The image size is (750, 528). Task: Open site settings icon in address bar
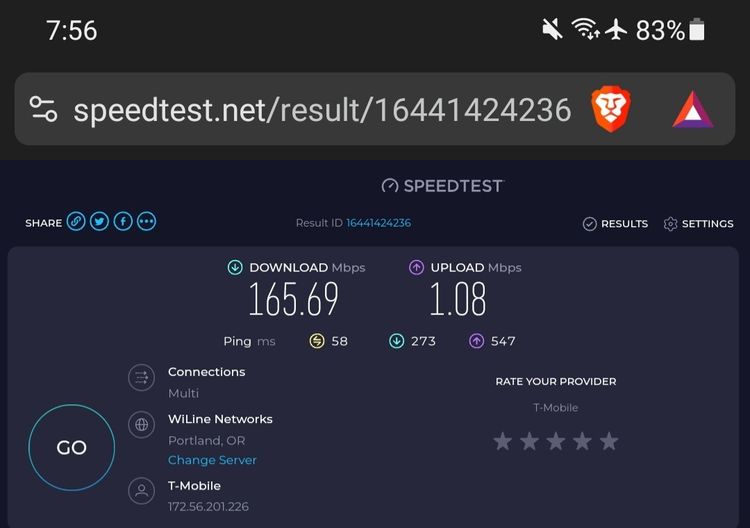(x=43, y=109)
